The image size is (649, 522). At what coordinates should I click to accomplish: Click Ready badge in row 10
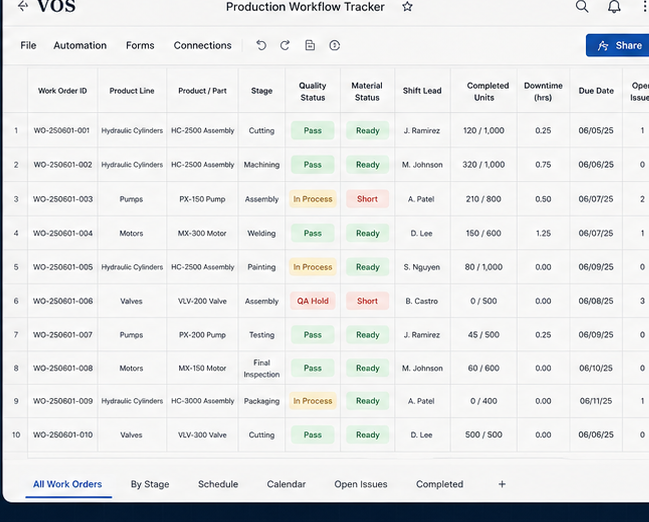368,435
